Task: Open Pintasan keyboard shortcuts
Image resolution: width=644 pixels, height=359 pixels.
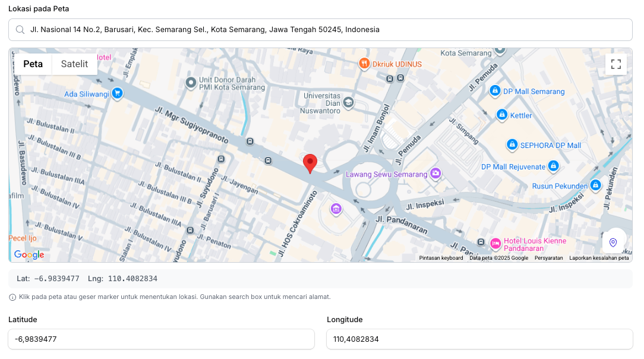Action: tap(441, 258)
